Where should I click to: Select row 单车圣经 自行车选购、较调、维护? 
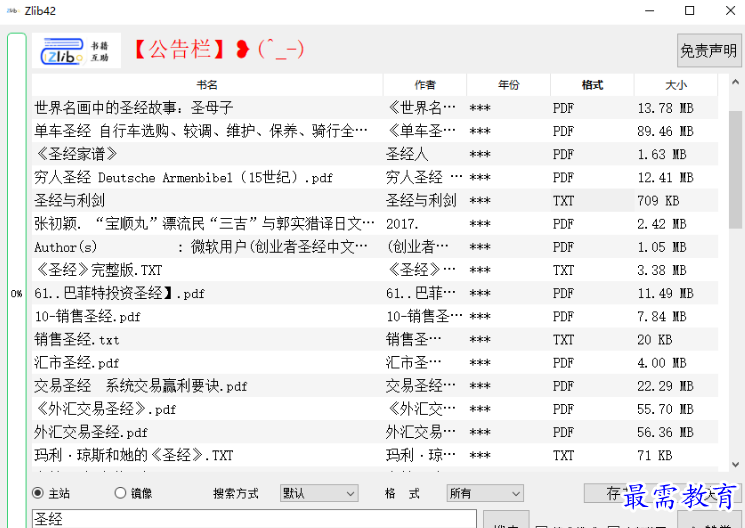tap(375, 131)
